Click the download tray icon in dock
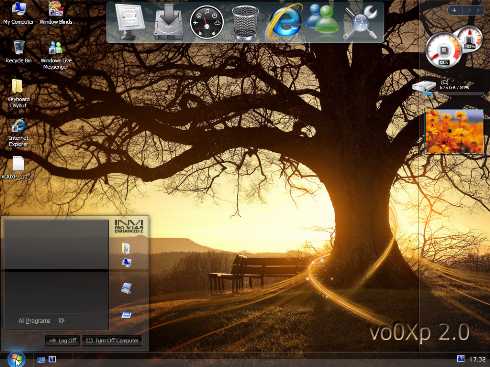Viewport: 490px width, 367px height. click(169, 23)
